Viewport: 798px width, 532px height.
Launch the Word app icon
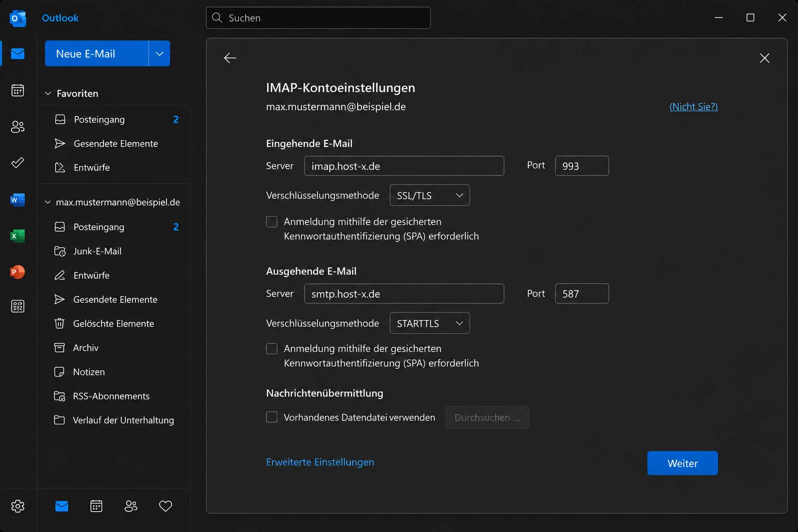click(x=18, y=199)
